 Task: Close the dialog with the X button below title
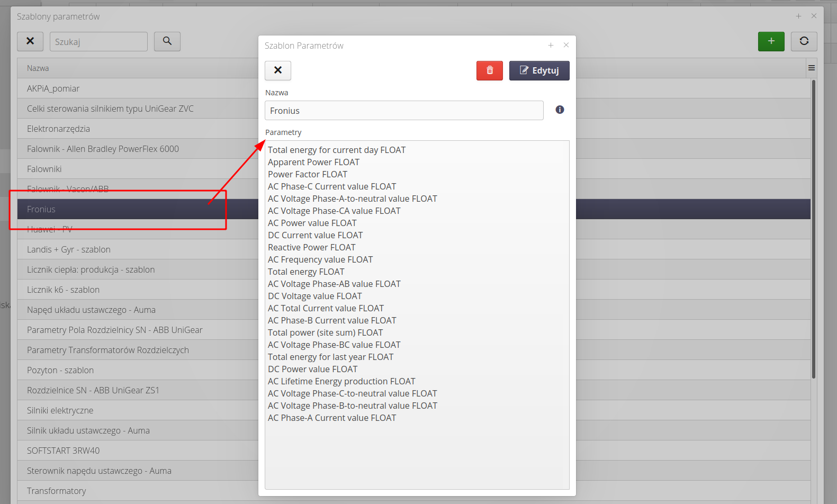pos(278,70)
